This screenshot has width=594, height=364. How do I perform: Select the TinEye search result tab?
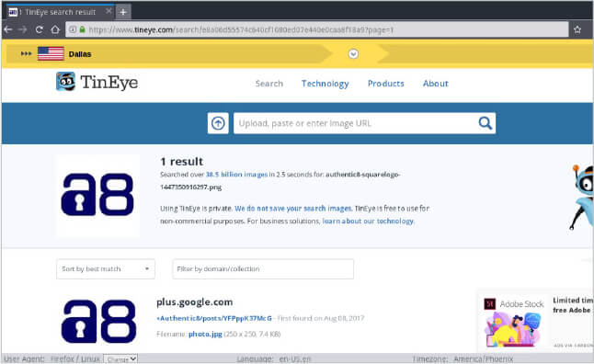pos(61,12)
